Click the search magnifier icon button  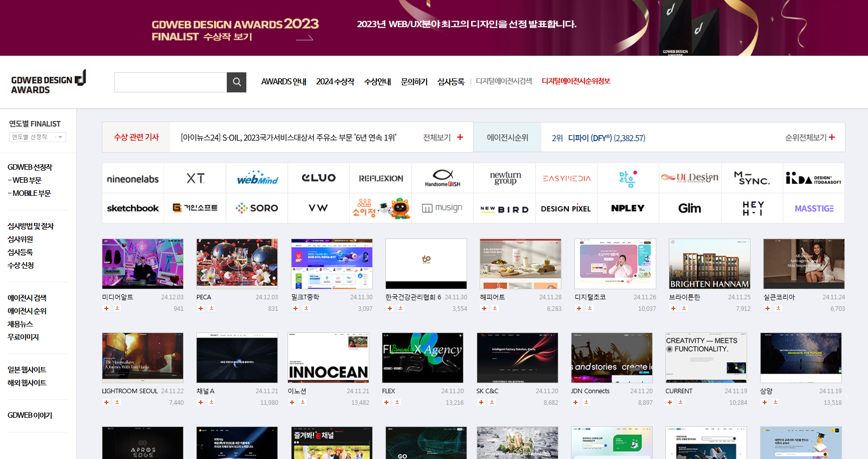(236, 82)
